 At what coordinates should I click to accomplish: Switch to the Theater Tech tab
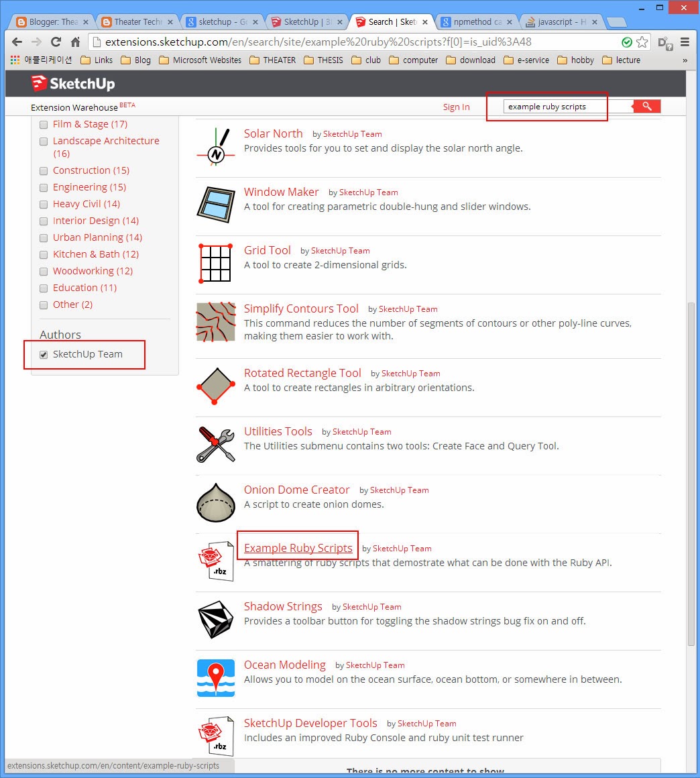[137, 22]
